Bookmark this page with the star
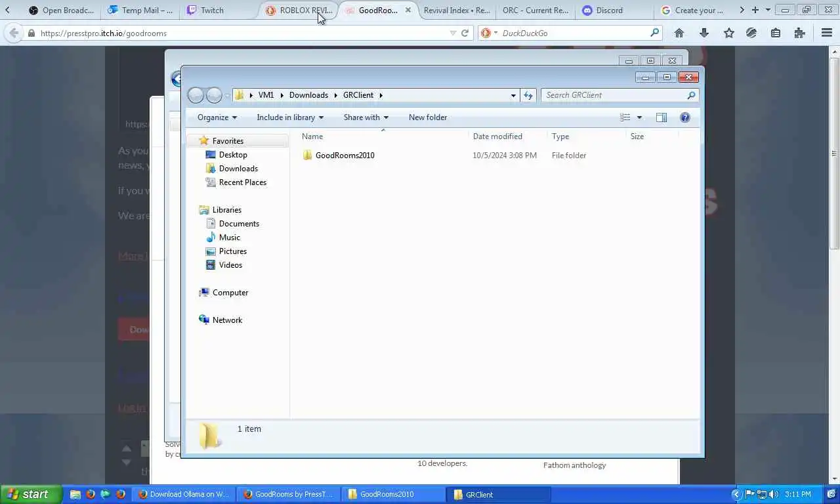 pos(728,33)
